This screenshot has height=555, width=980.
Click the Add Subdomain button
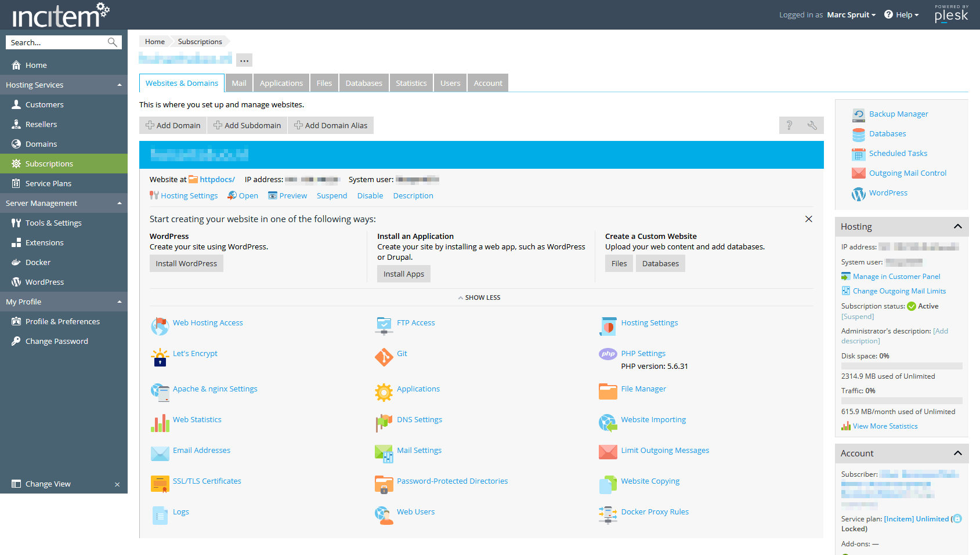247,126
